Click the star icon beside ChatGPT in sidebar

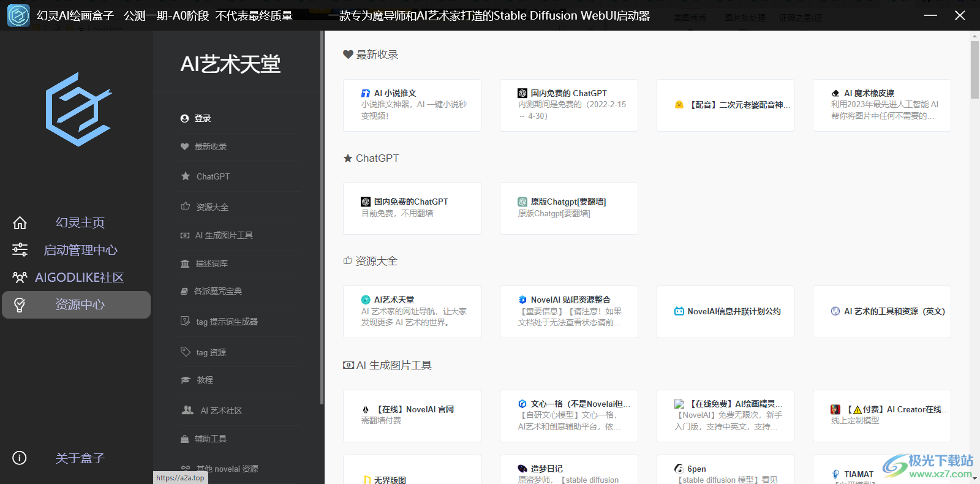pos(186,176)
